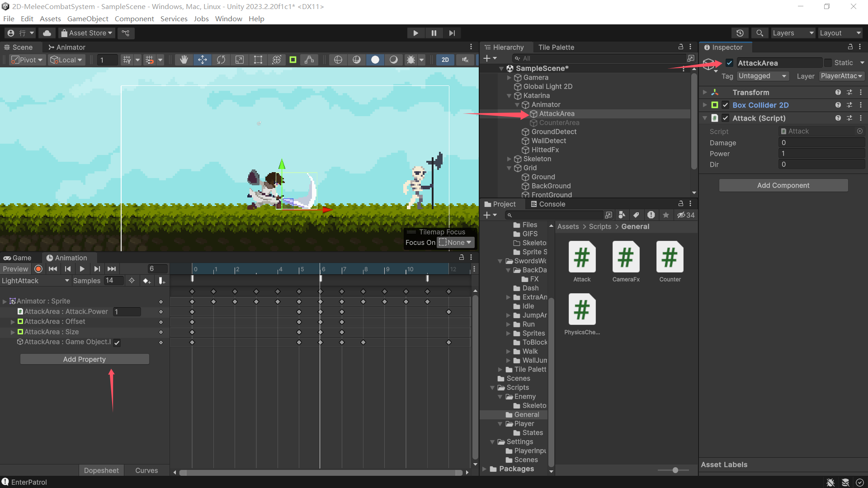Switch to the Console tab
The width and height of the screenshot is (868, 488).
(x=547, y=204)
